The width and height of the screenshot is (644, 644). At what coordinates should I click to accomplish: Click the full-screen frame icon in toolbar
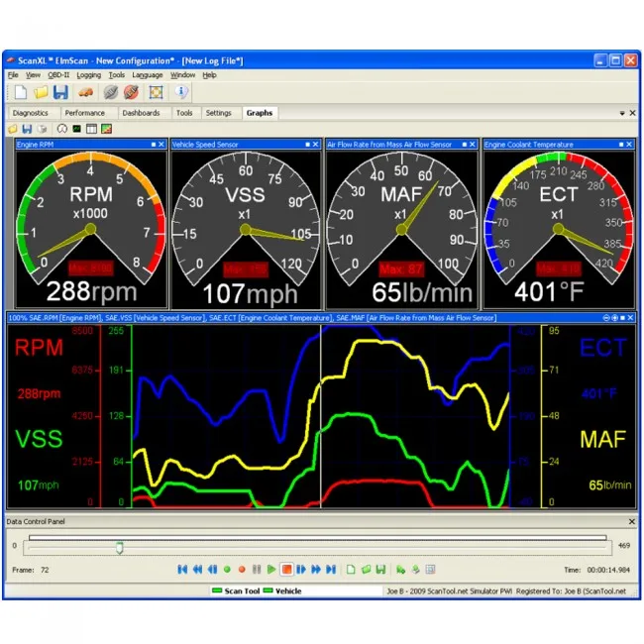(x=156, y=92)
